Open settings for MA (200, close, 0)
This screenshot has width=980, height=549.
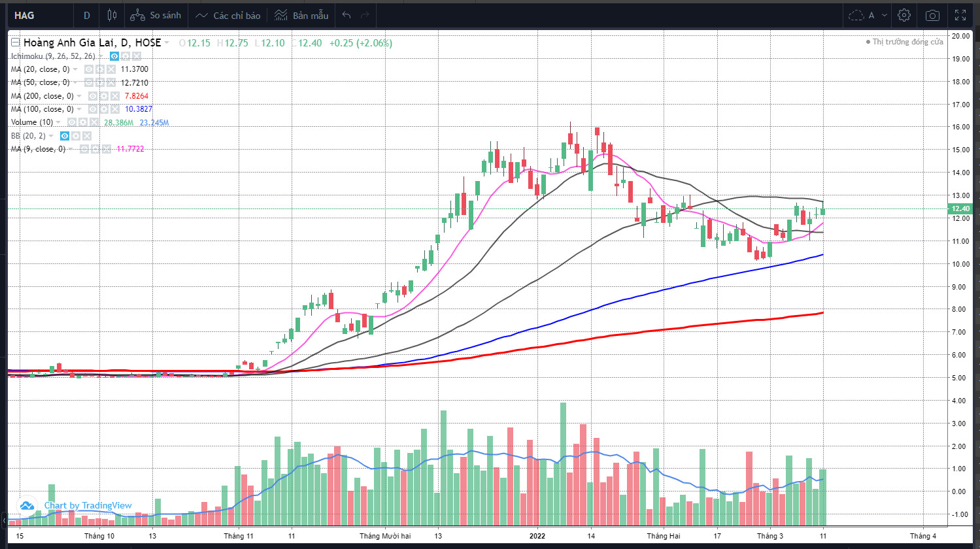point(104,96)
